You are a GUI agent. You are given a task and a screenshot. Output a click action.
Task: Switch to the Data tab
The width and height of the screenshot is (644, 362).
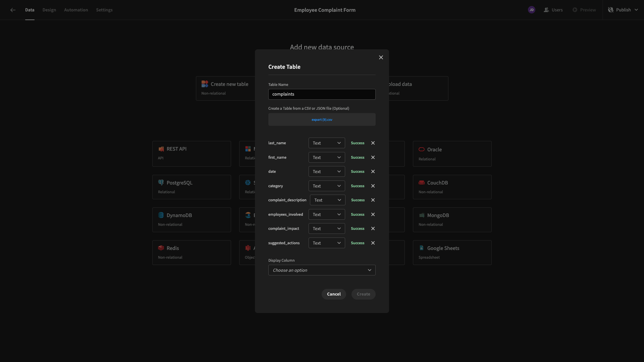tap(30, 10)
